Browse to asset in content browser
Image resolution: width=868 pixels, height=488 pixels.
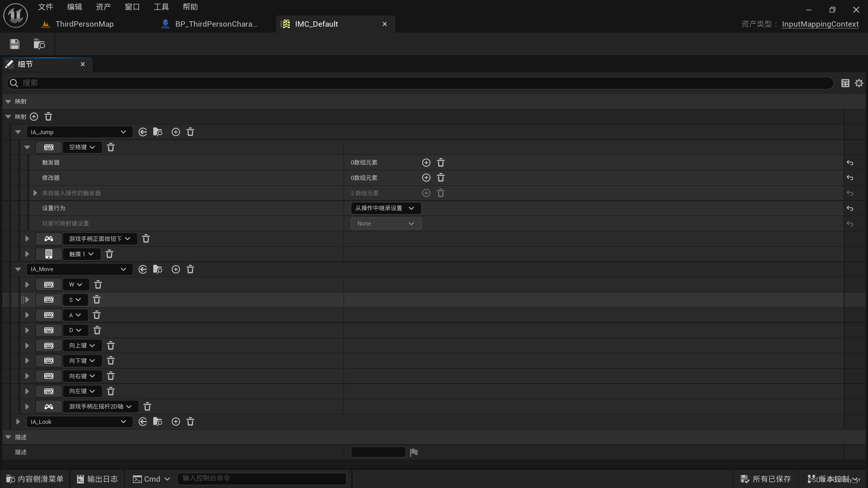[39, 44]
